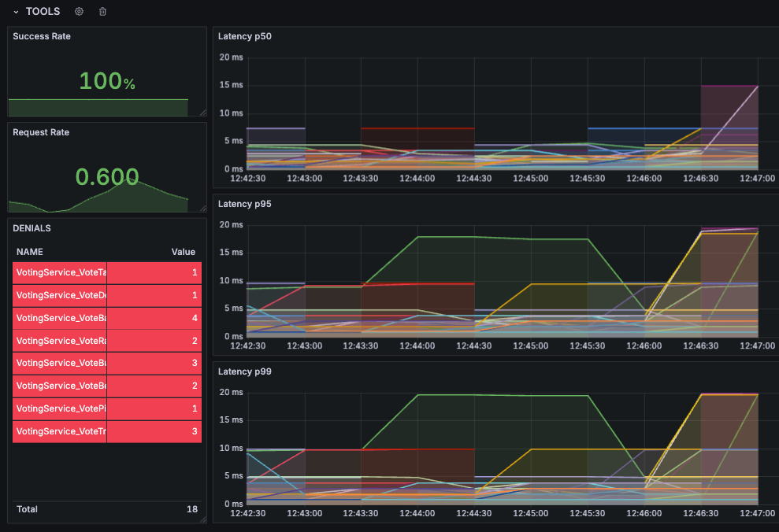Open TOOLS row settings gear
779x532 pixels.
point(79,12)
